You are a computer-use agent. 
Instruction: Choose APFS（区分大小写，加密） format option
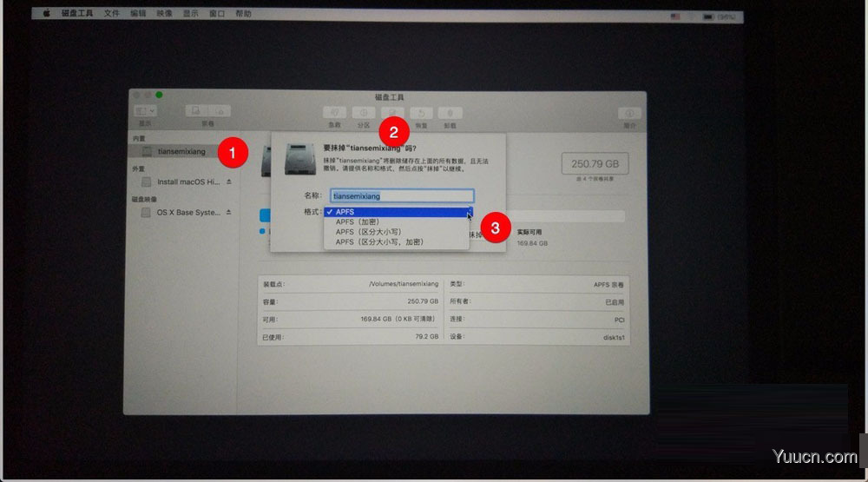pos(397,242)
